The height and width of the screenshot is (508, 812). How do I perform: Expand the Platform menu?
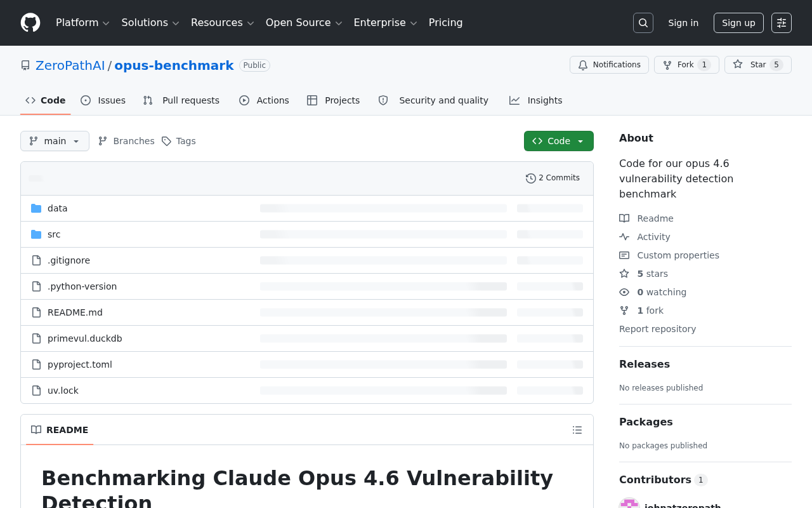click(x=82, y=23)
